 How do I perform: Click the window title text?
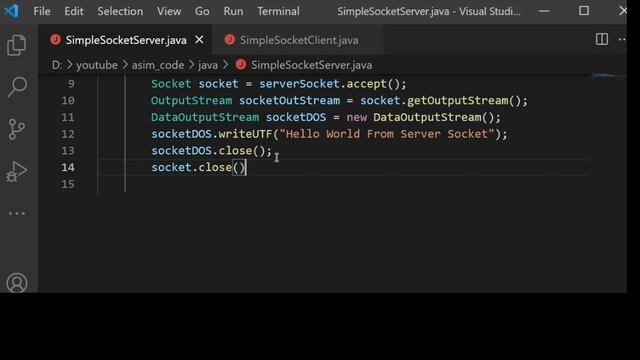tap(429, 11)
